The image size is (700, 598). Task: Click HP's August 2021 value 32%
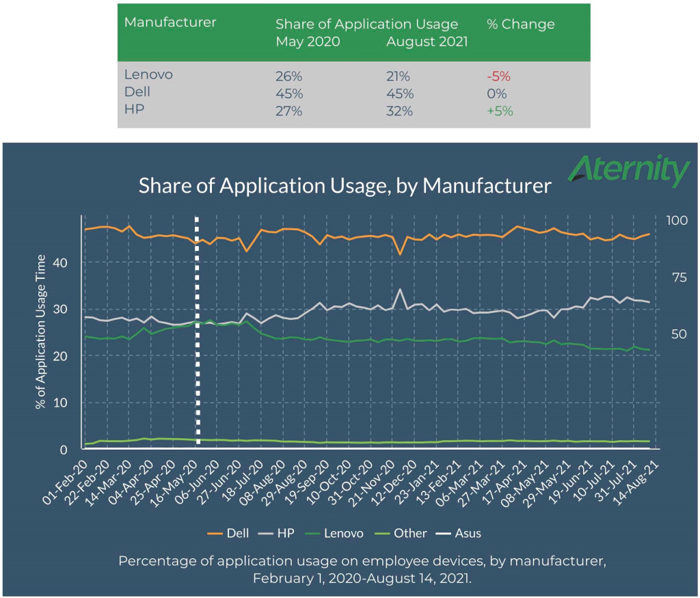tap(399, 111)
